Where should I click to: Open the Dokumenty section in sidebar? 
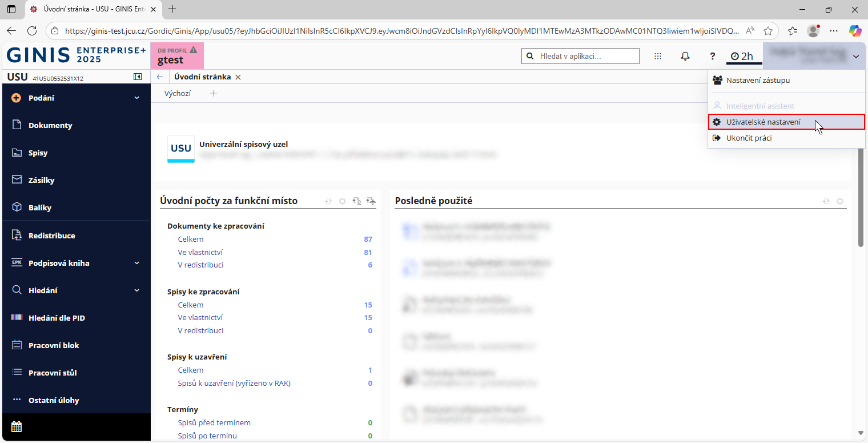pyautogui.click(x=50, y=125)
